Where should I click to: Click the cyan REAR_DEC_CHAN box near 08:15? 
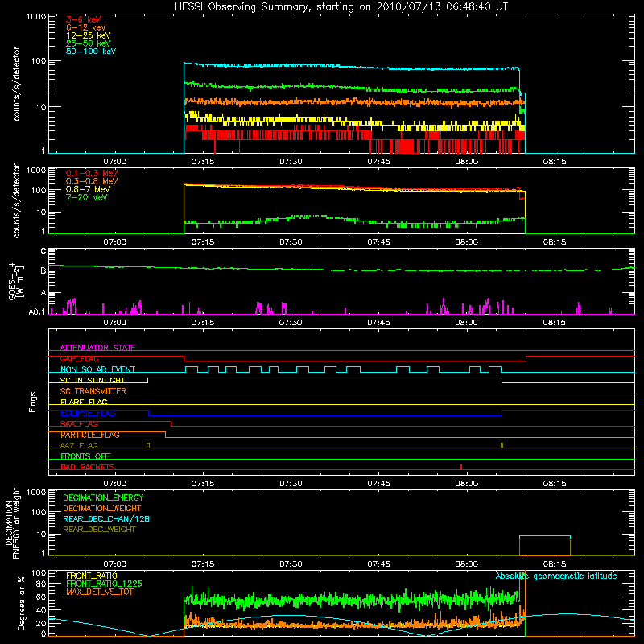pyautogui.click(x=545, y=536)
